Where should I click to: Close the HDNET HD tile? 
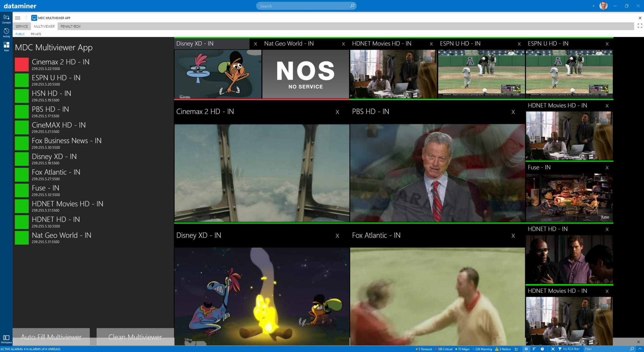(607, 229)
